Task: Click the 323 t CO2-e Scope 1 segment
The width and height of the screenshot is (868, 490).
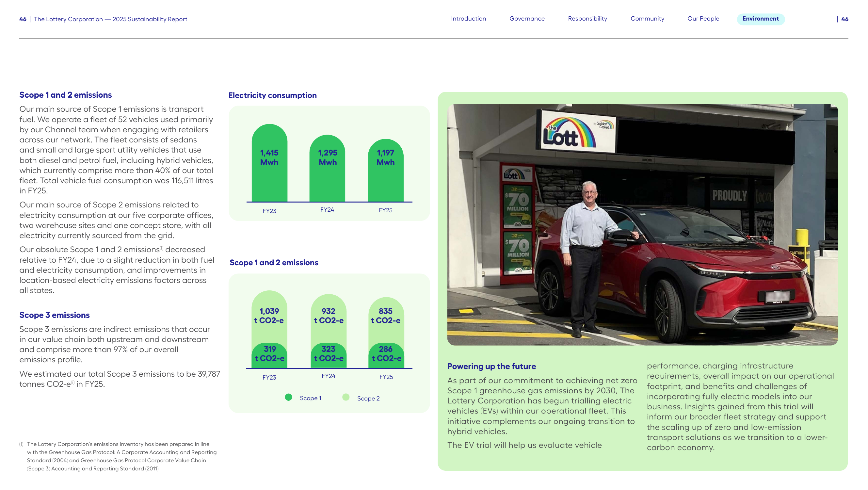Action: coord(329,355)
